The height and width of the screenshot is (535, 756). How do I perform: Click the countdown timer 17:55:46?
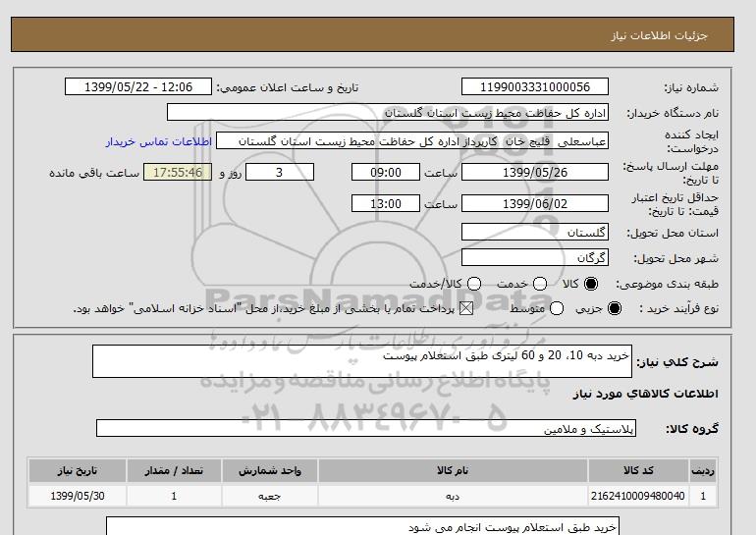(178, 172)
